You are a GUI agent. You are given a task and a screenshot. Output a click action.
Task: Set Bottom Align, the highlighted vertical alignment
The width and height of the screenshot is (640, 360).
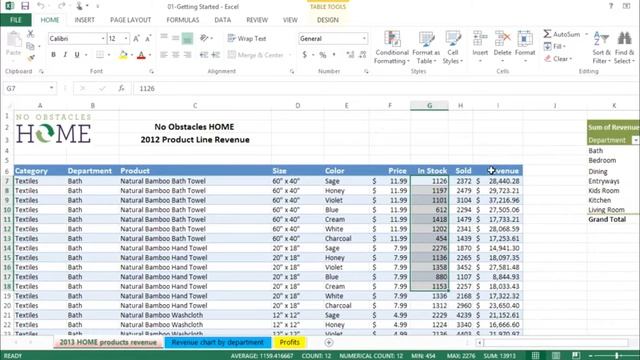click(187, 39)
